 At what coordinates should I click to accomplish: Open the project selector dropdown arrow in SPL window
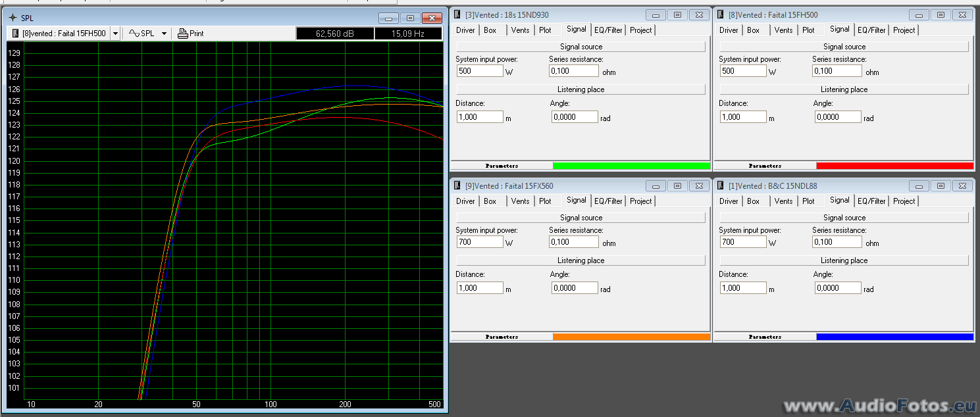click(115, 34)
